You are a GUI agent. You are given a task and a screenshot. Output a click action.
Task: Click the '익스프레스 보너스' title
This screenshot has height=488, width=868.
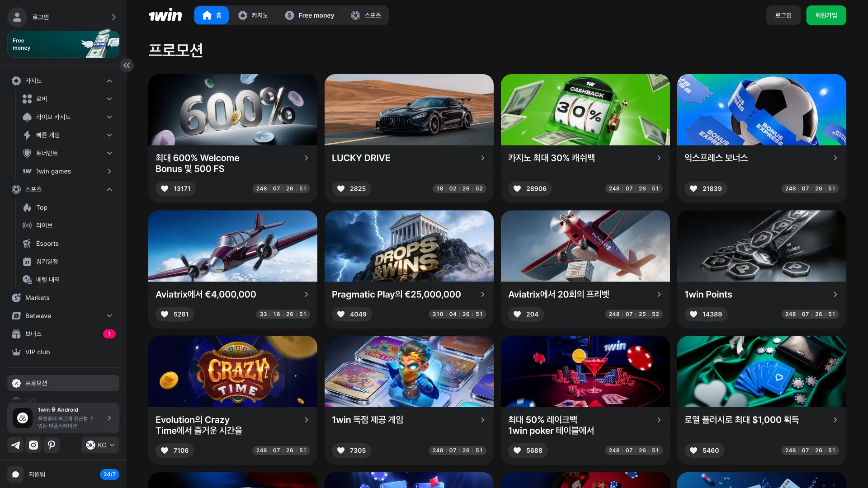[716, 158]
